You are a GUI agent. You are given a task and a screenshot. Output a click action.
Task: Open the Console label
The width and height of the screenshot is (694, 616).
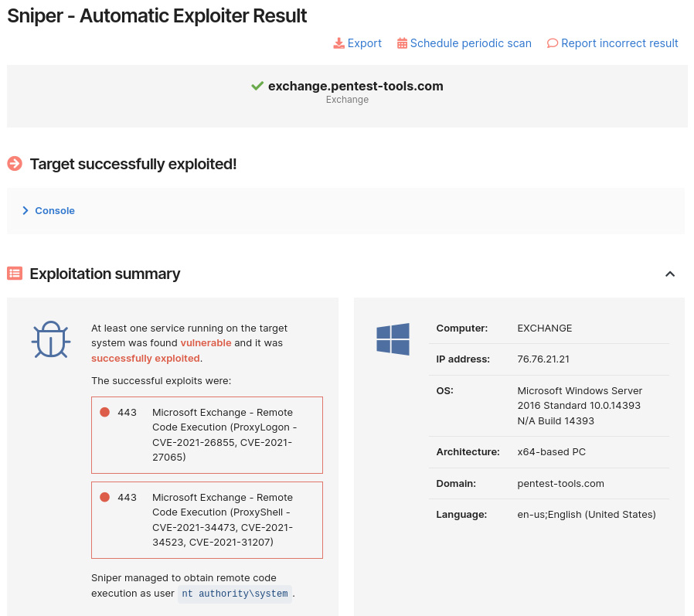pyautogui.click(x=55, y=210)
